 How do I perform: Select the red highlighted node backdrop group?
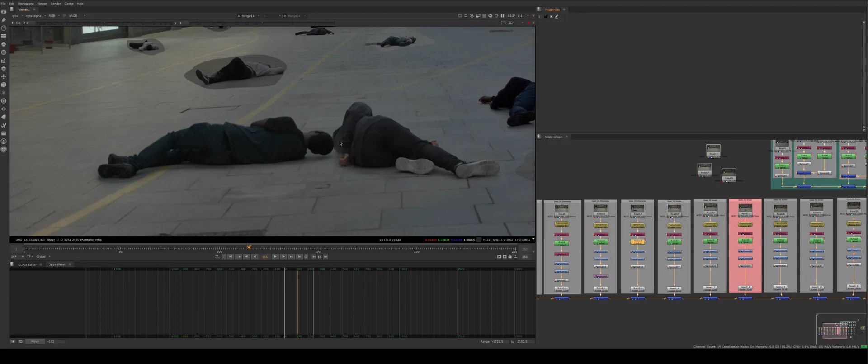tap(745, 246)
